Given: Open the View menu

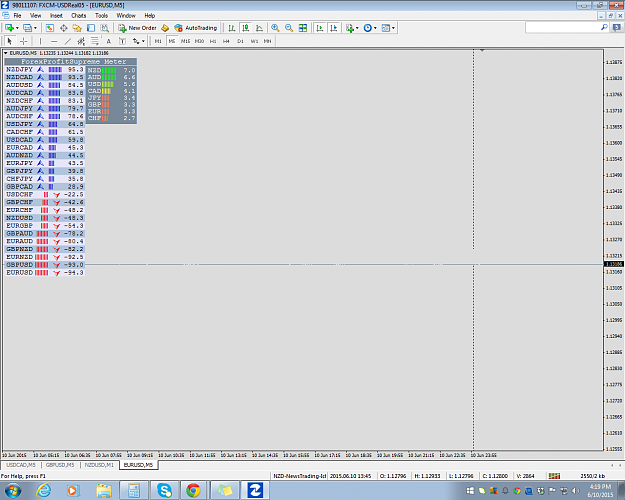Looking at the screenshot, I should pos(35,16).
